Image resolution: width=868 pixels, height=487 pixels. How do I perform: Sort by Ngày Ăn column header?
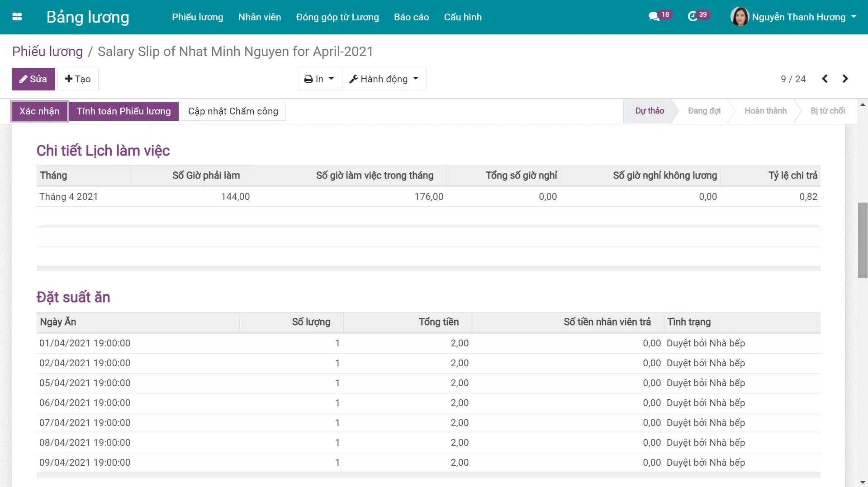[x=138, y=322]
